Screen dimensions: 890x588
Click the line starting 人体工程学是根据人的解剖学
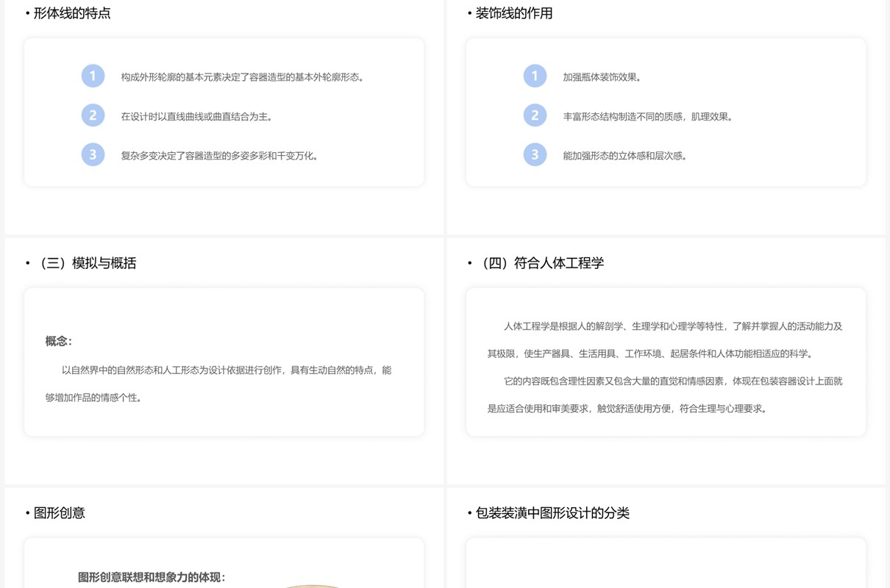click(673, 326)
